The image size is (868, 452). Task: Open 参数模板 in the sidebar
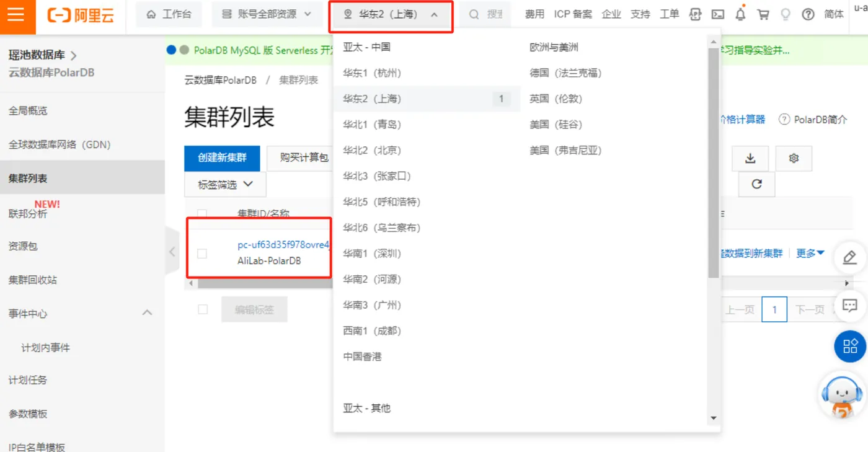(28, 414)
